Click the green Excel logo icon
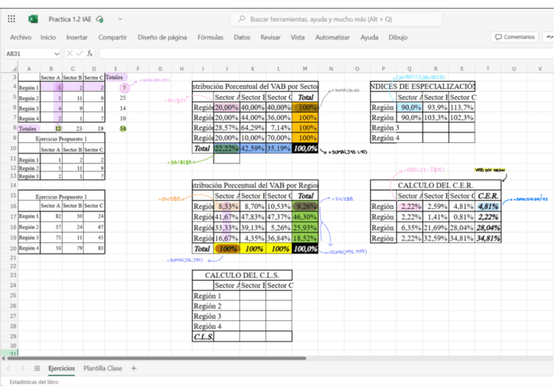Image resolution: width=555 pixels, height=392 pixels. pyautogui.click(x=33, y=19)
